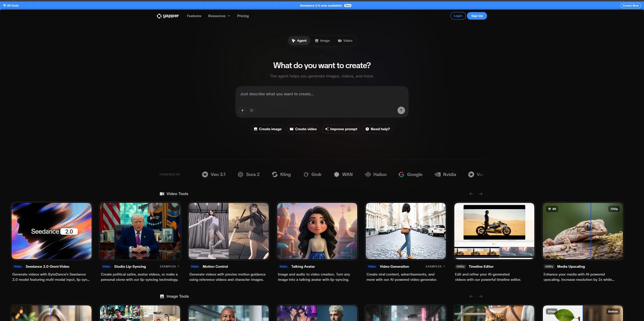This screenshot has width=644, height=321.
Task: Submit prompt with the up-arrow send button
Action: point(401,110)
